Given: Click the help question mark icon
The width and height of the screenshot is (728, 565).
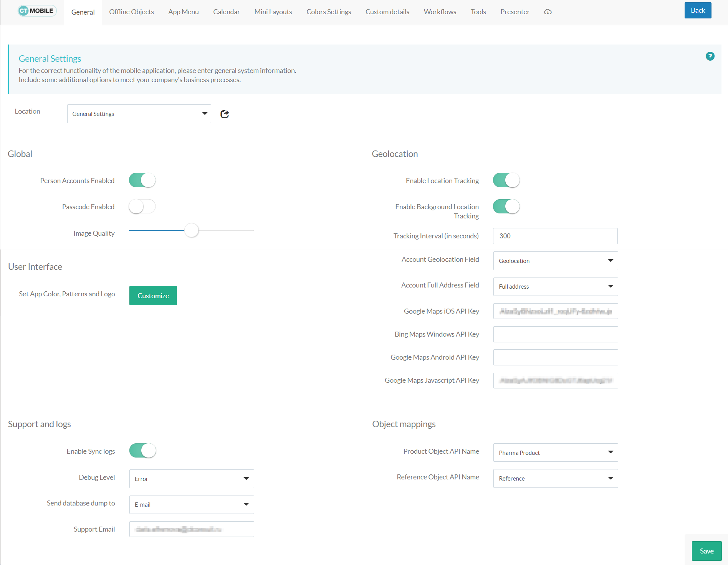Looking at the screenshot, I should tap(710, 56).
